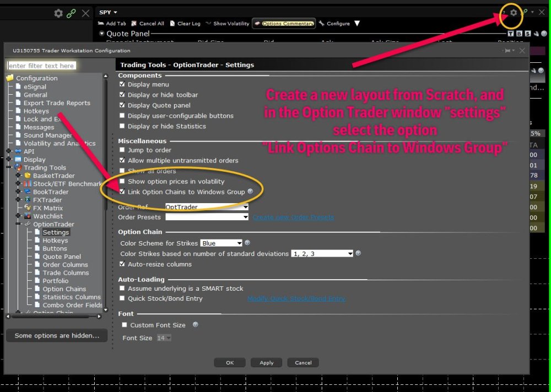Screen dimensions: 551x392
Task: Click the gear settings icon in OptionTrader window
Action: 514,13
